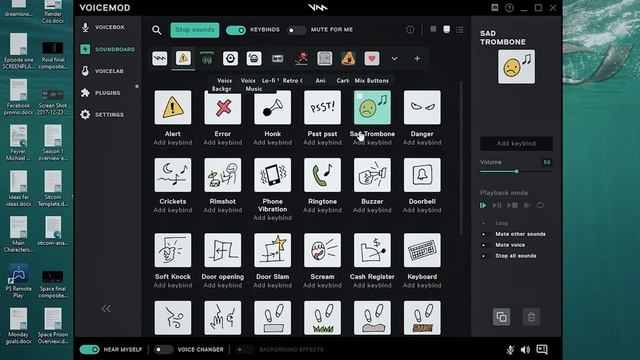Click the speaker volume icon at bottom

click(x=525, y=349)
